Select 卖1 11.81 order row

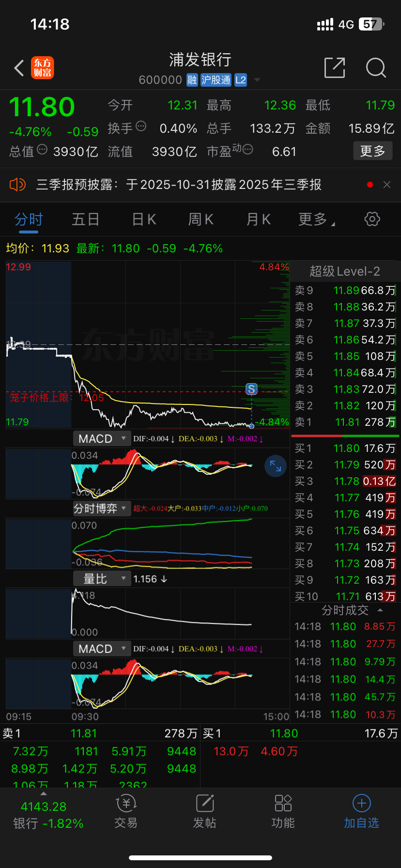[x=345, y=422]
